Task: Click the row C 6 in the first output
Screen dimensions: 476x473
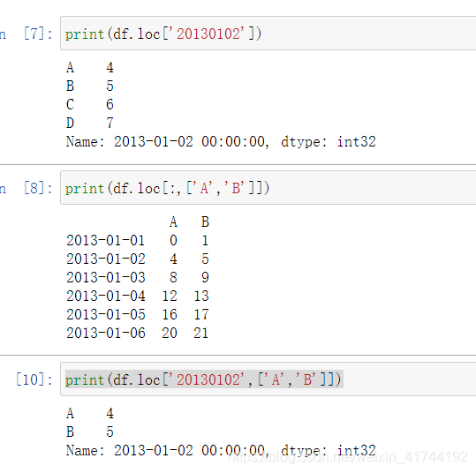Action: 90,105
